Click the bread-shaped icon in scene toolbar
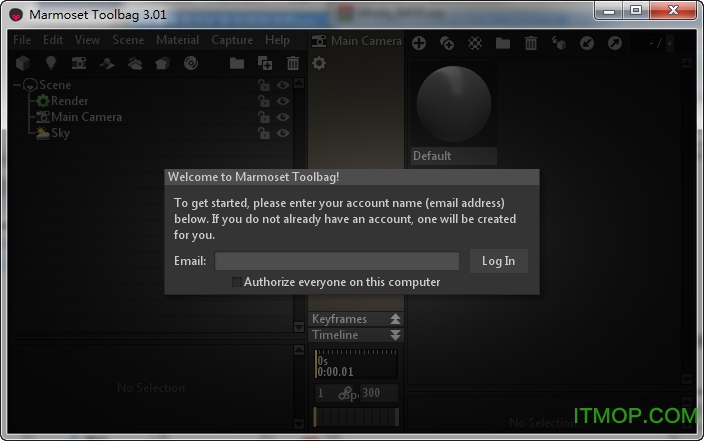The width and height of the screenshot is (704, 441). [x=163, y=64]
